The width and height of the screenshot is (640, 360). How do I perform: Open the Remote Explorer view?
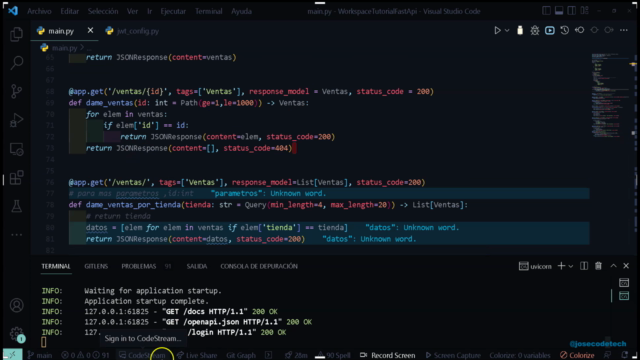coord(16,149)
